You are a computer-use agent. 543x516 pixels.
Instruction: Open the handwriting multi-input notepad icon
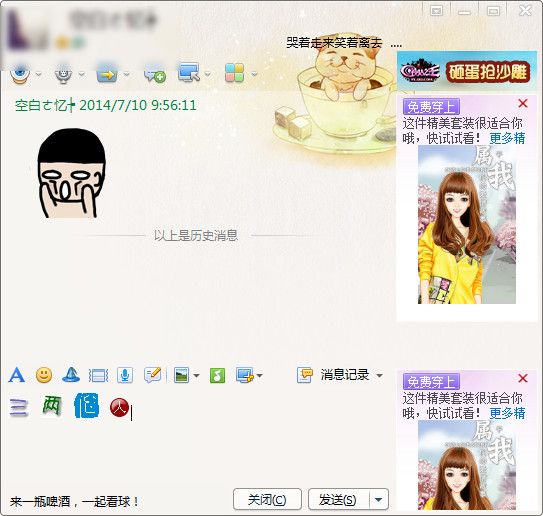pyautogui.click(x=152, y=375)
